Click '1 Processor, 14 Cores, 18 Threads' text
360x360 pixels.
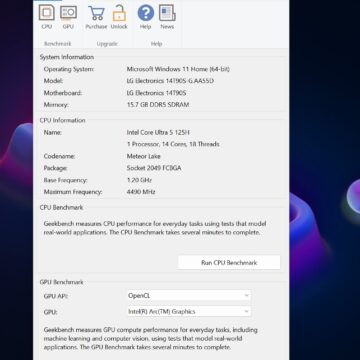coord(173,144)
